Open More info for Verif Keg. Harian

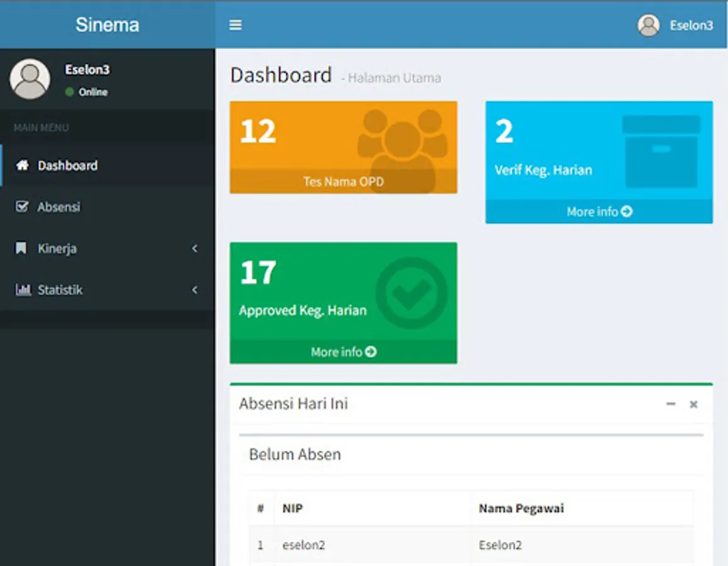pyautogui.click(x=598, y=212)
